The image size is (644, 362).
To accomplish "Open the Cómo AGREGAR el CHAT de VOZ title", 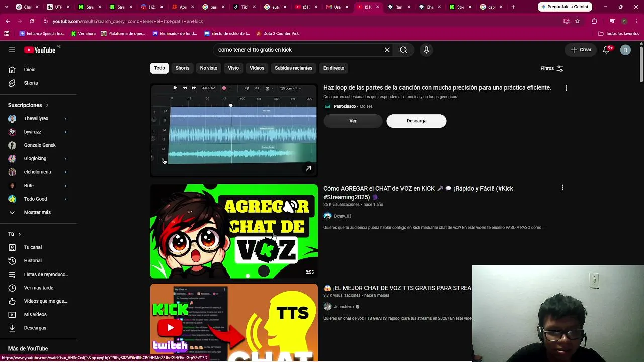I will [418, 193].
